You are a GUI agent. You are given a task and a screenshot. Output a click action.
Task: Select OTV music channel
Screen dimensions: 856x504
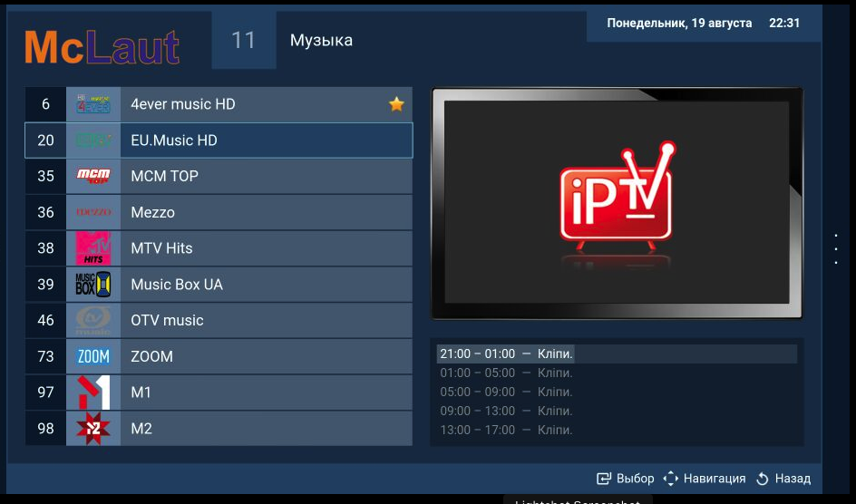[x=219, y=320]
